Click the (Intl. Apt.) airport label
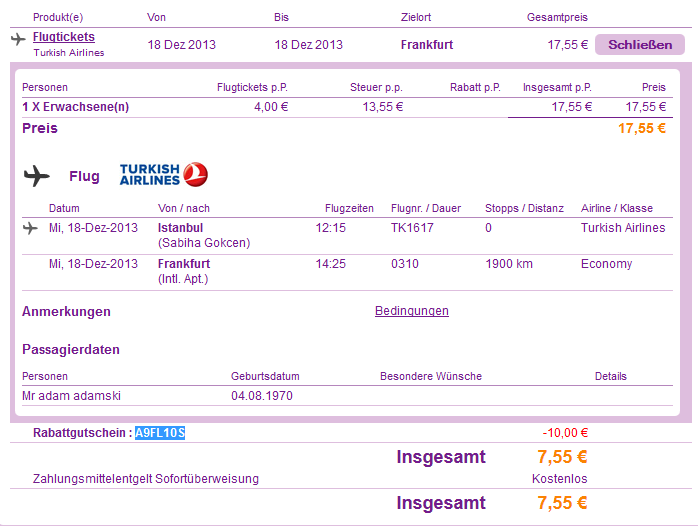 (x=183, y=279)
